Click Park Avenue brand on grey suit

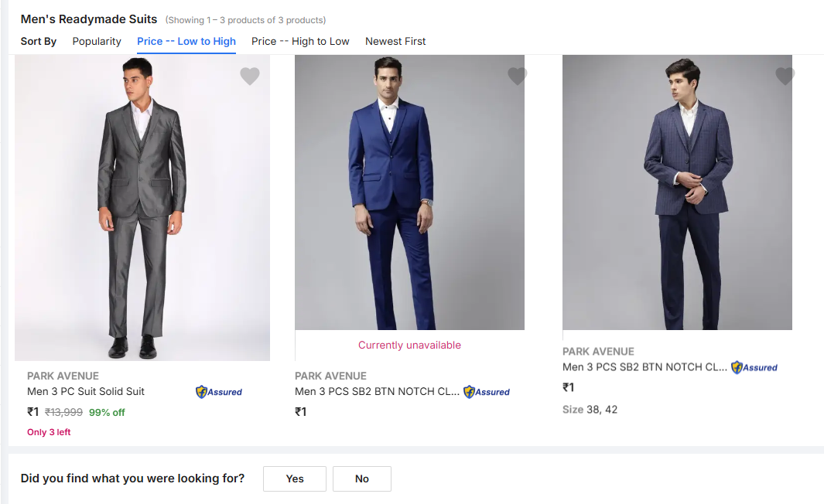point(63,376)
